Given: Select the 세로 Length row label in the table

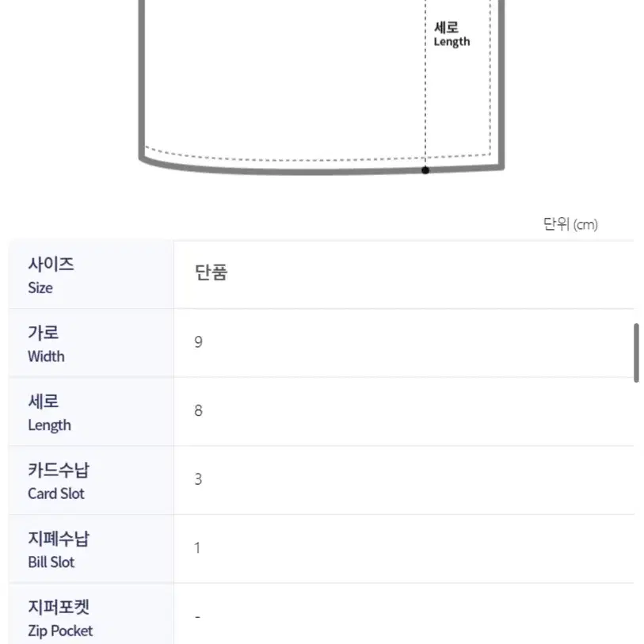Looking at the screenshot, I should coord(91,412).
